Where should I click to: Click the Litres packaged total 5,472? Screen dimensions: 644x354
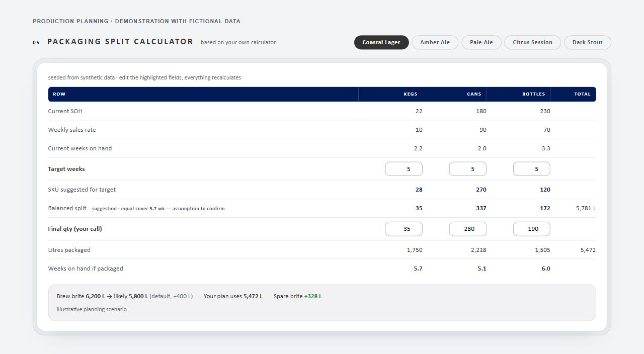(588, 250)
